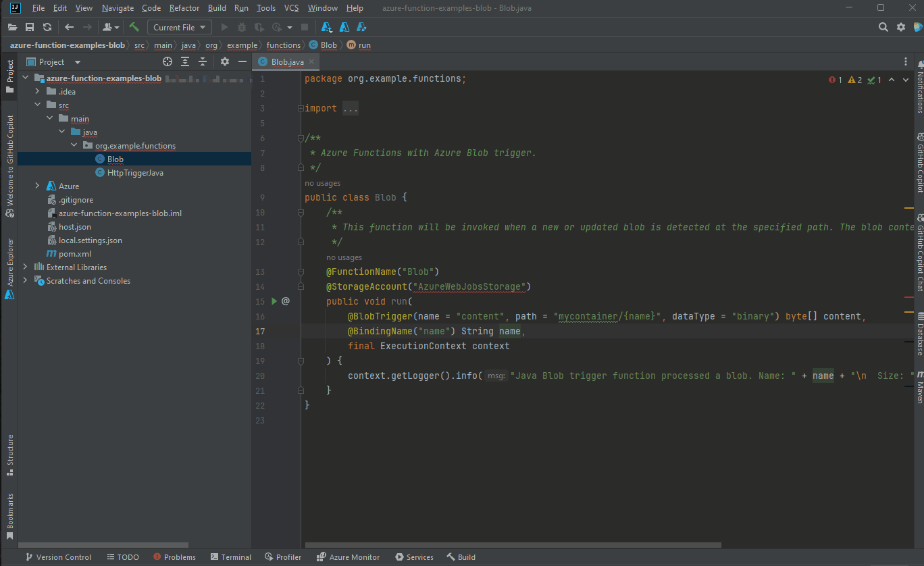Collapse the main folder
This screenshot has width=924, height=566.
pyautogui.click(x=49, y=119)
